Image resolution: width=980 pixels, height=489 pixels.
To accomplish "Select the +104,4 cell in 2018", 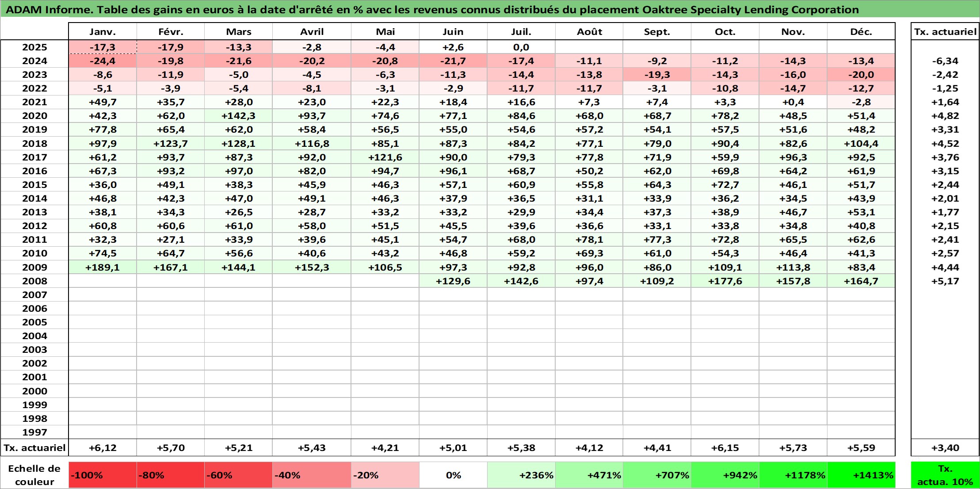I will click(861, 143).
